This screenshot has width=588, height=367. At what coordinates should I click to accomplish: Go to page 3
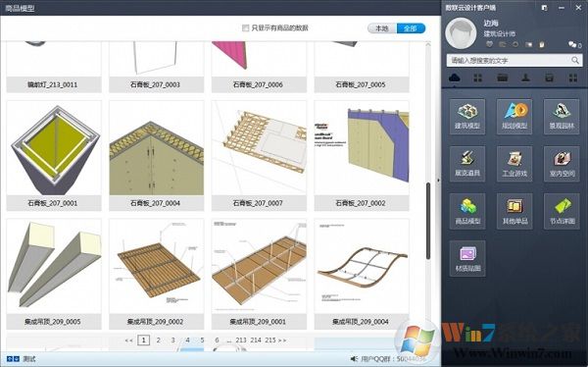(x=172, y=341)
